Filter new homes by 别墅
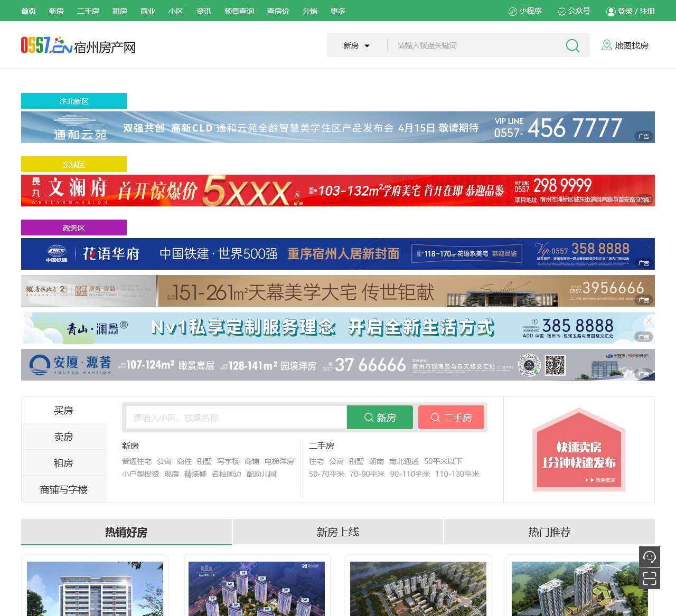The image size is (676, 616). pos(204,461)
